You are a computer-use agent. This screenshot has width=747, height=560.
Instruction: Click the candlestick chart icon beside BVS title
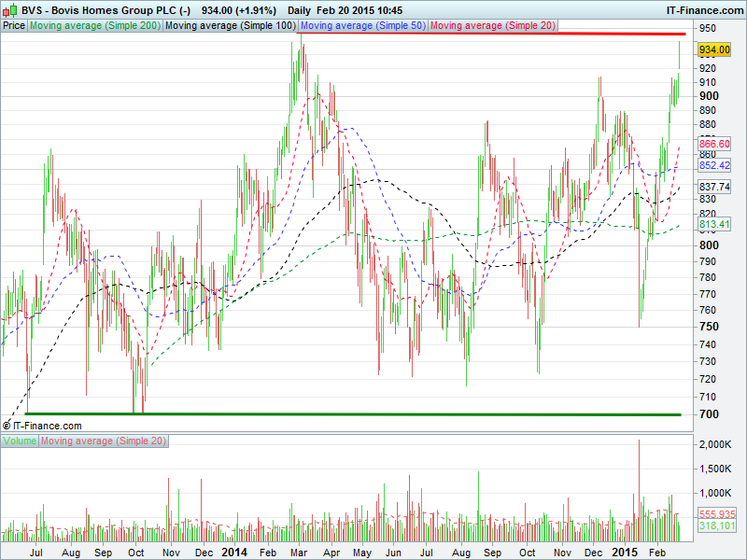(x=9, y=9)
